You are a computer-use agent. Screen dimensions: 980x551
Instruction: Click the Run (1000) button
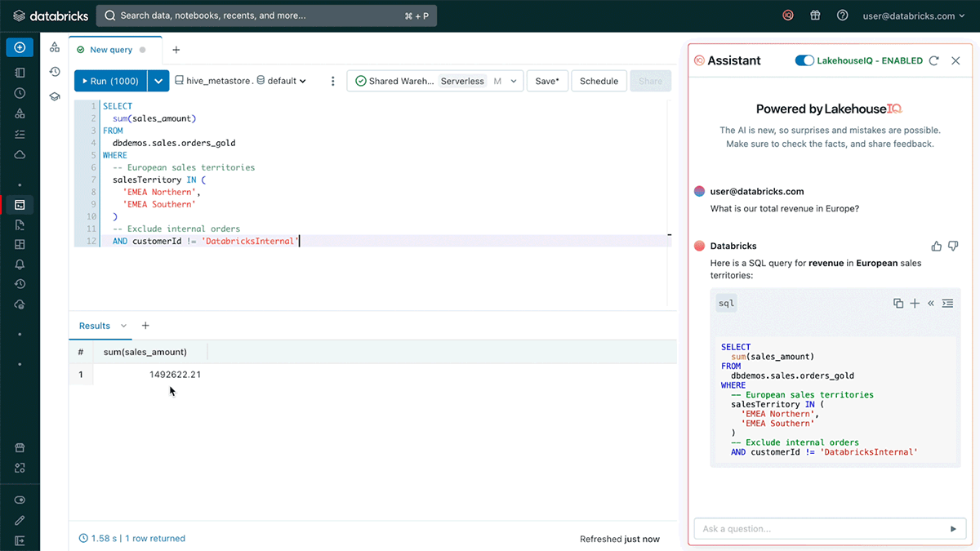coord(110,81)
